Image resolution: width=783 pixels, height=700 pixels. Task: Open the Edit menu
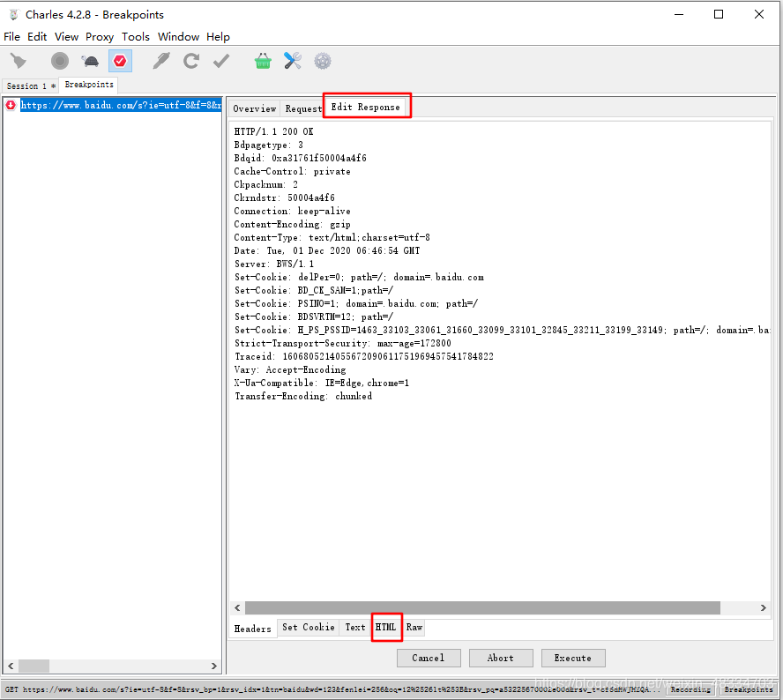pyautogui.click(x=37, y=37)
